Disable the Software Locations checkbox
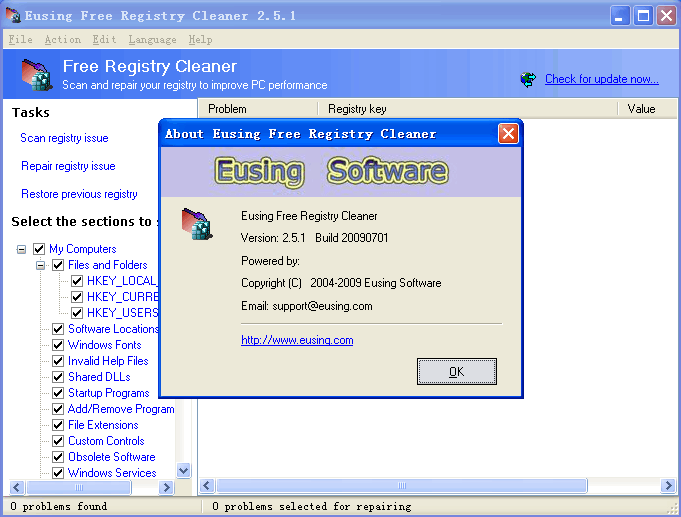 point(58,329)
